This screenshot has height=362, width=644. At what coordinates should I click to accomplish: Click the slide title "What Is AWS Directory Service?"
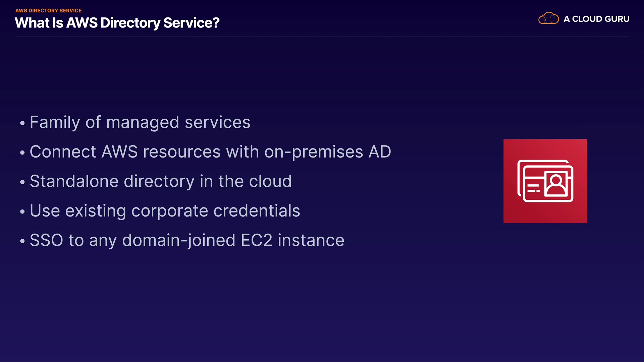(117, 23)
